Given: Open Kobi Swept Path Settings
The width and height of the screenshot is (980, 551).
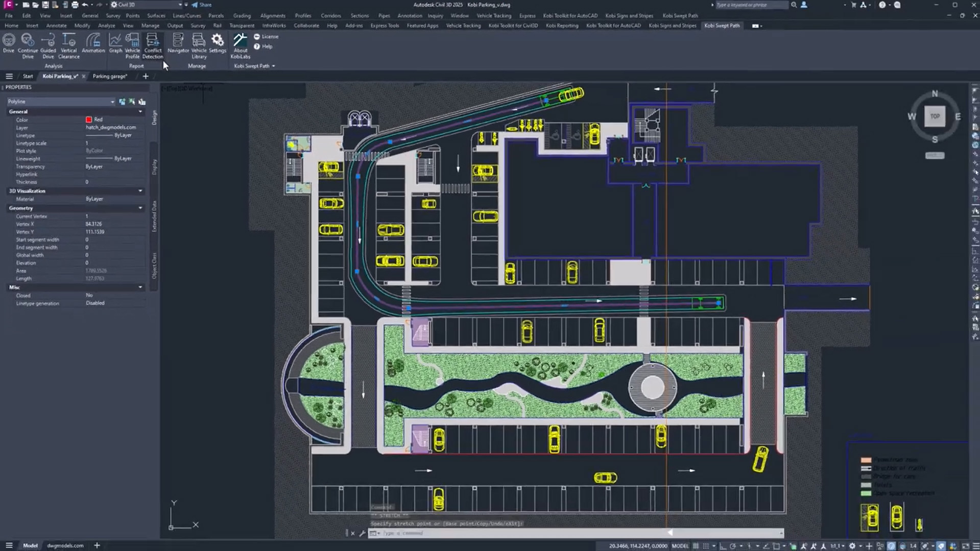Looking at the screenshot, I should pyautogui.click(x=218, y=43).
